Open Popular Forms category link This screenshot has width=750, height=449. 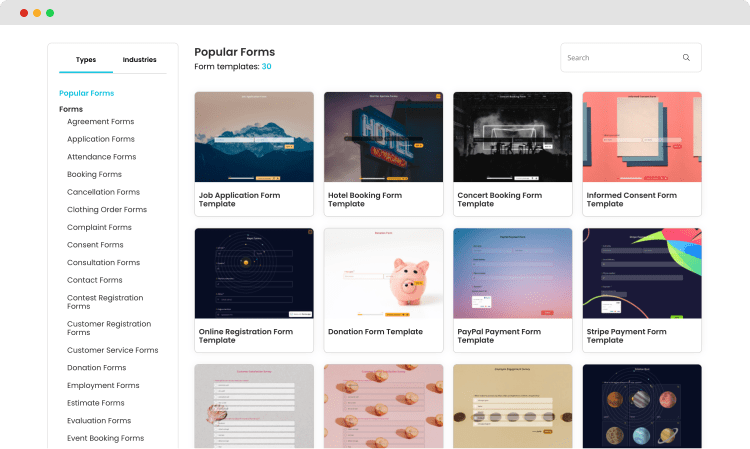tap(86, 93)
